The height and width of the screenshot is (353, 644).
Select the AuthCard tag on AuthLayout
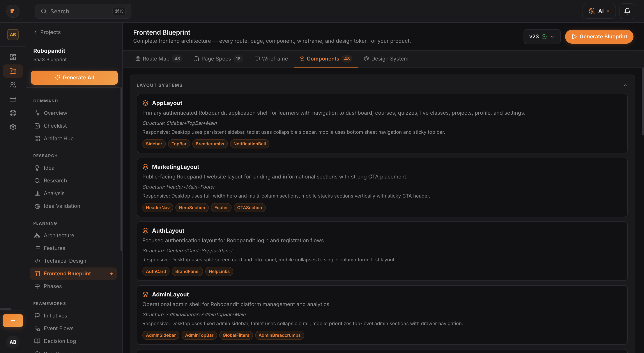(156, 271)
